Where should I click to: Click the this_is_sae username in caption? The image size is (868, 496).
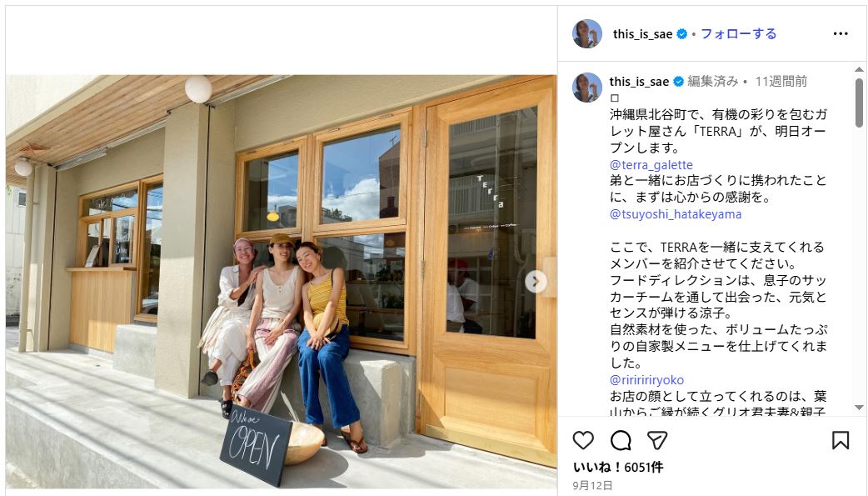tap(640, 82)
